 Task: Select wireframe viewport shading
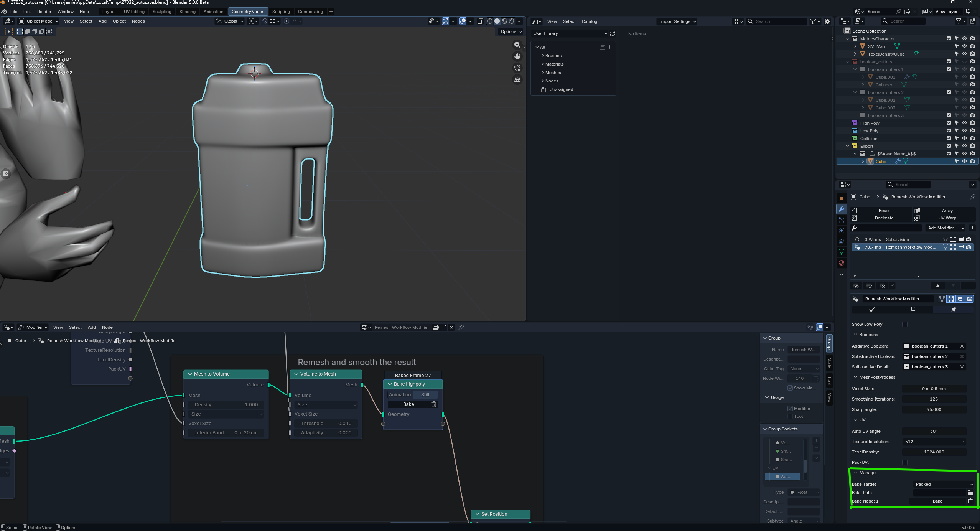click(x=489, y=21)
